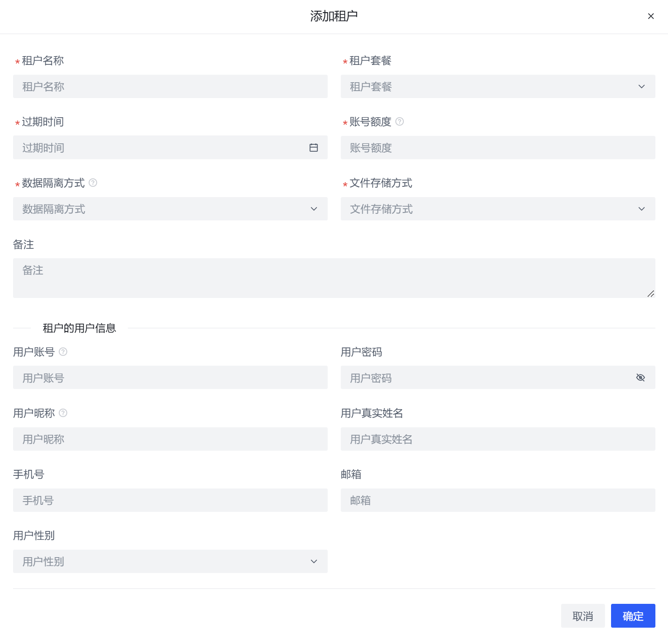Click the help icon next to 用户账号
The width and height of the screenshot is (668, 644).
[63, 352]
